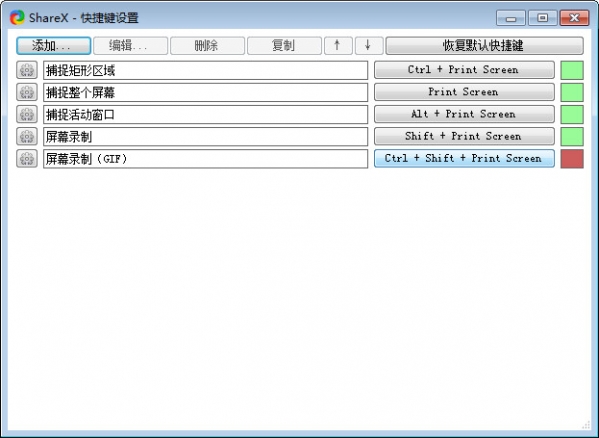
Task: Click 恢复默认快捷键 button
Action: pyautogui.click(x=484, y=46)
